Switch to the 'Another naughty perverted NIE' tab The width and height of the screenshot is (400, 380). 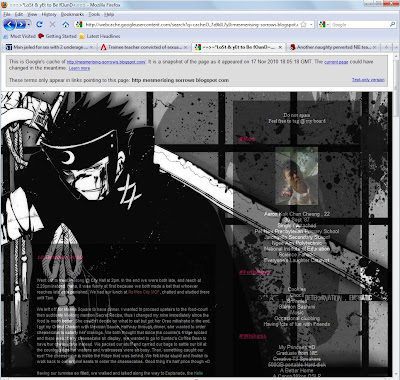point(334,47)
